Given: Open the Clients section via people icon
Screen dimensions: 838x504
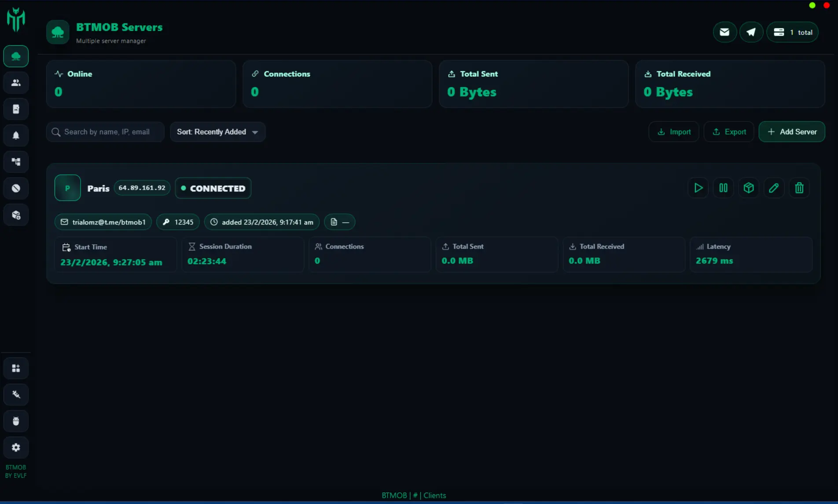Looking at the screenshot, I should [x=16, y=82].
